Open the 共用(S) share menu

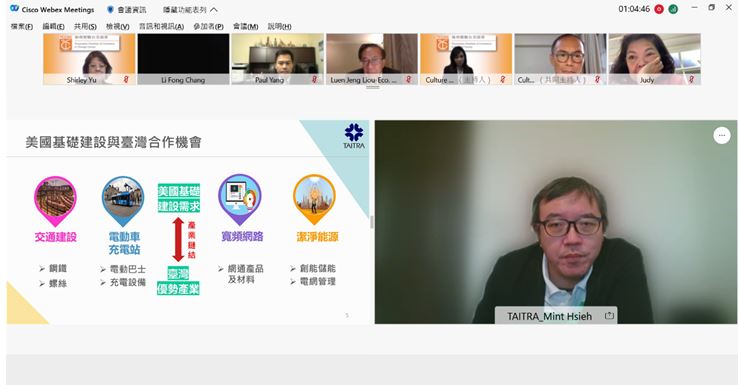pos(85,26)
